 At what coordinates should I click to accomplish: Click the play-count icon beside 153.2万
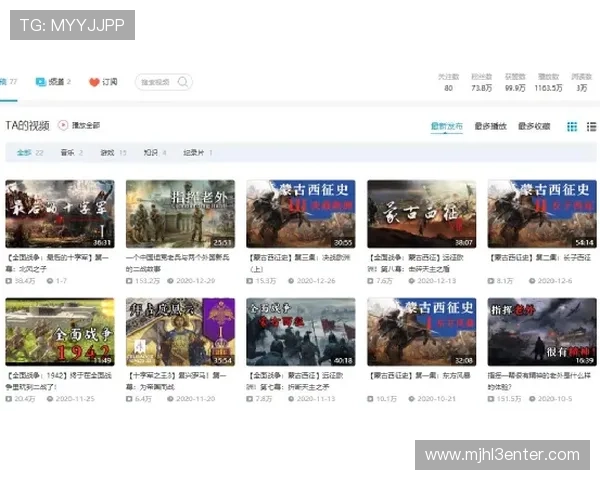point(129,281)
